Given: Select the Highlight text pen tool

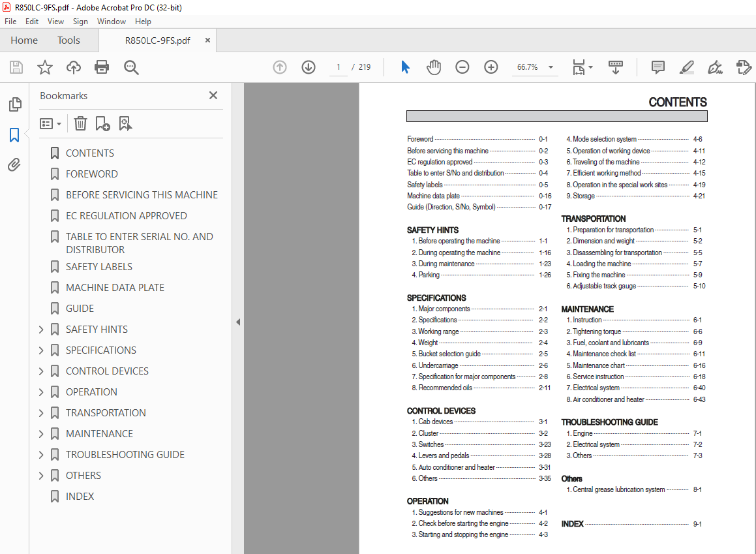Looking at the screenshot, I should pos(686,67).
